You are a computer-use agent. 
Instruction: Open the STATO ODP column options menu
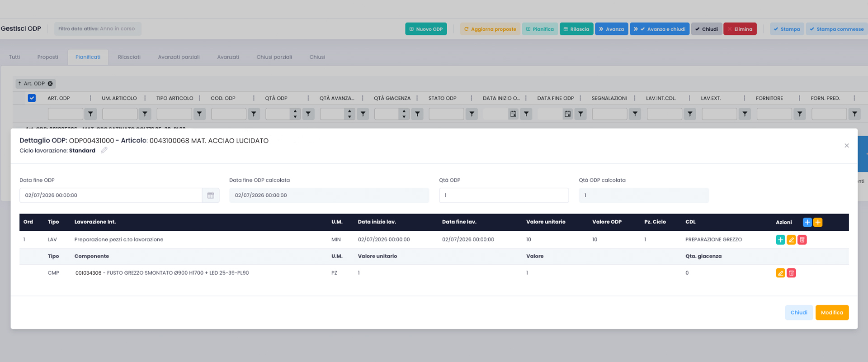point(471,98)
